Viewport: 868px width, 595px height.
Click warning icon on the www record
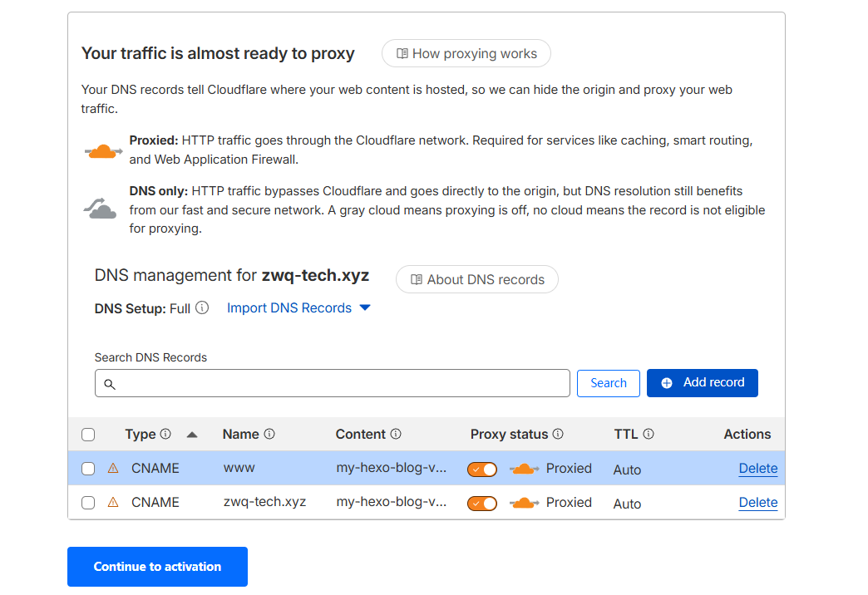113,468
